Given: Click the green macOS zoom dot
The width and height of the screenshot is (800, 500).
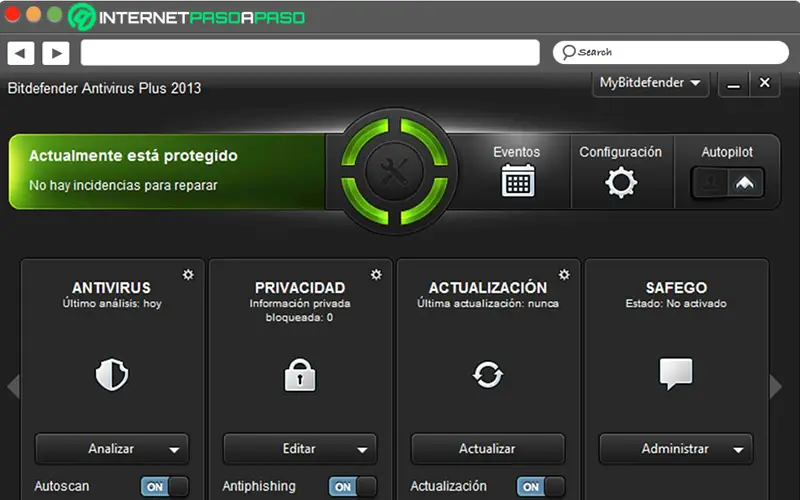Looking at the screenshot, I should pos(55,14).
